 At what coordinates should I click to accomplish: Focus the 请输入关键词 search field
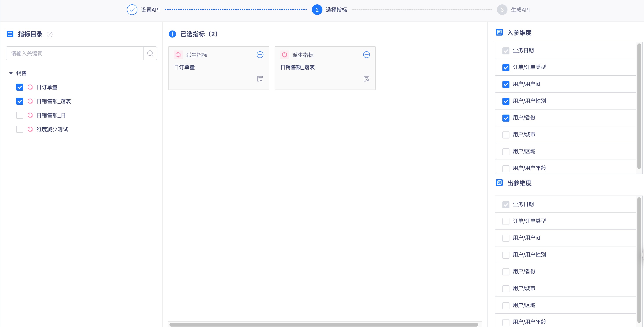74,53
